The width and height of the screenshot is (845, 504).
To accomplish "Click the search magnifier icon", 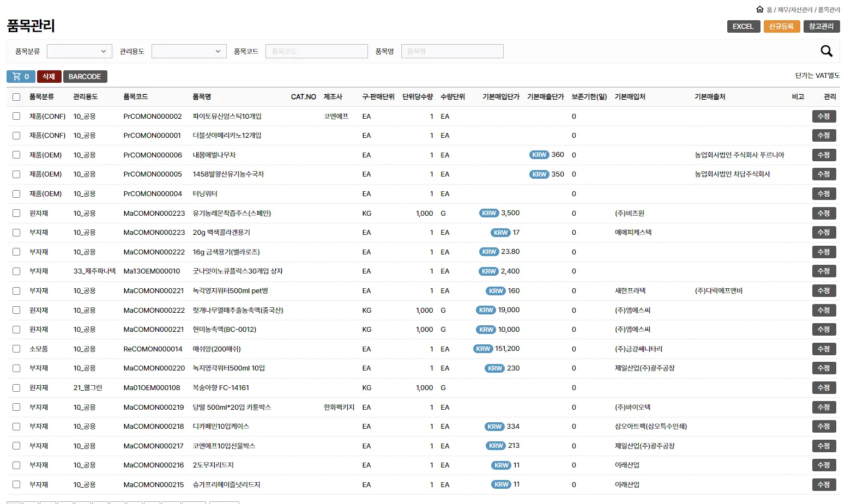I will pos(826,51).
